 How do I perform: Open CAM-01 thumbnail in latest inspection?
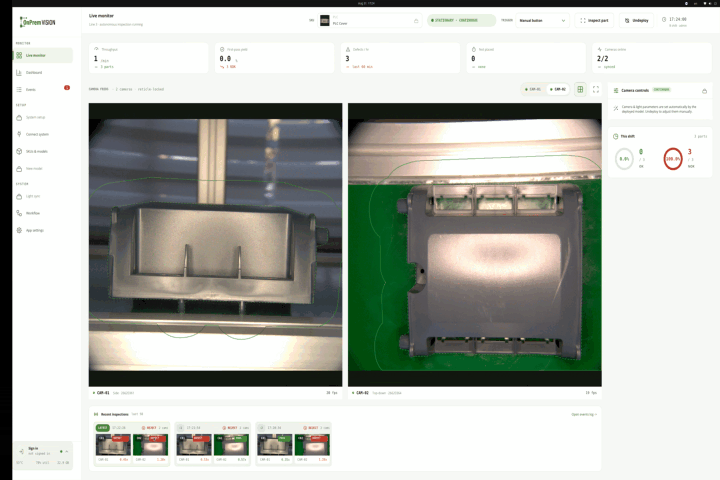pyautogui.click(x=113, y=445)
